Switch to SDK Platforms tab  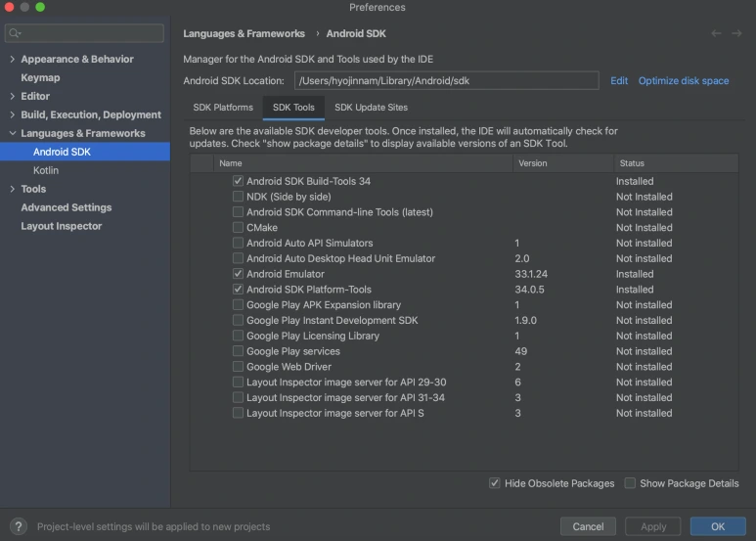pyautogui.click(x=223, y=107)
